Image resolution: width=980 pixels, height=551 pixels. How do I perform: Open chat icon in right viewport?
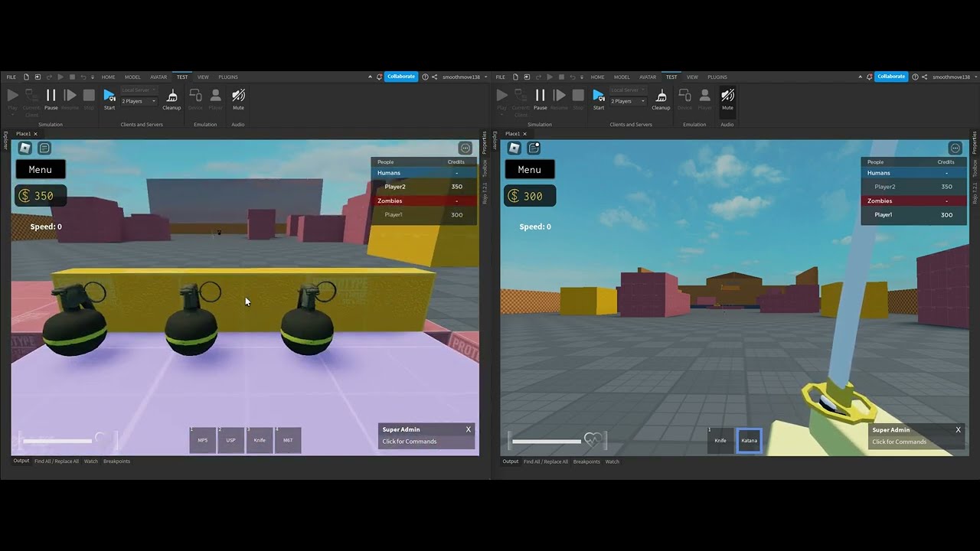click(x=534, y=148)
